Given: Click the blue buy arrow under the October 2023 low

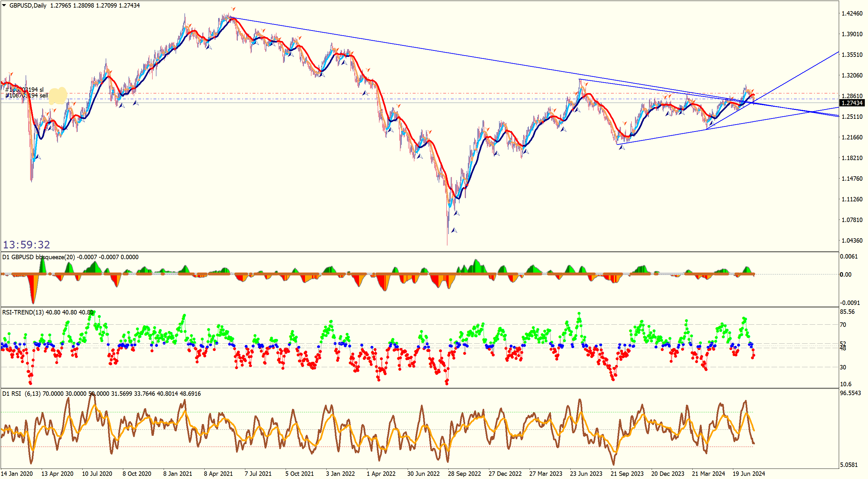Looking at the screenshot, I should [x=622, y=147].
